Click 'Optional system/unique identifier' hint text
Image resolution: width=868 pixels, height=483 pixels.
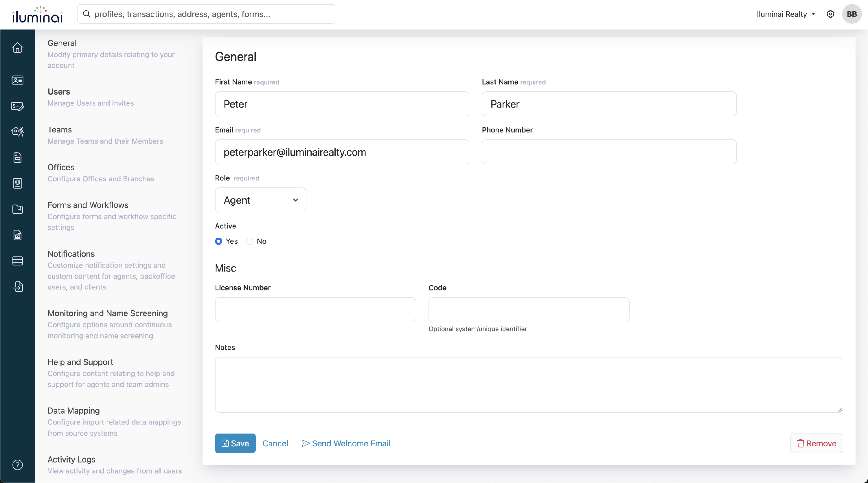pyautogui.click(x=477, y=329)
